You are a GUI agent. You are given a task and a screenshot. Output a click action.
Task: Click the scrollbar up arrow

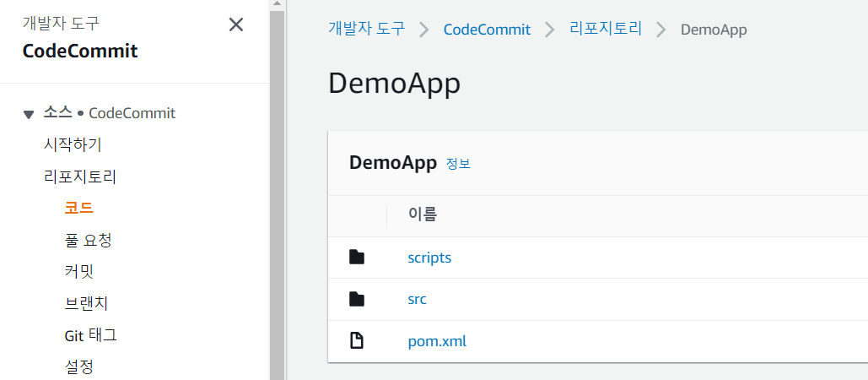277,4
